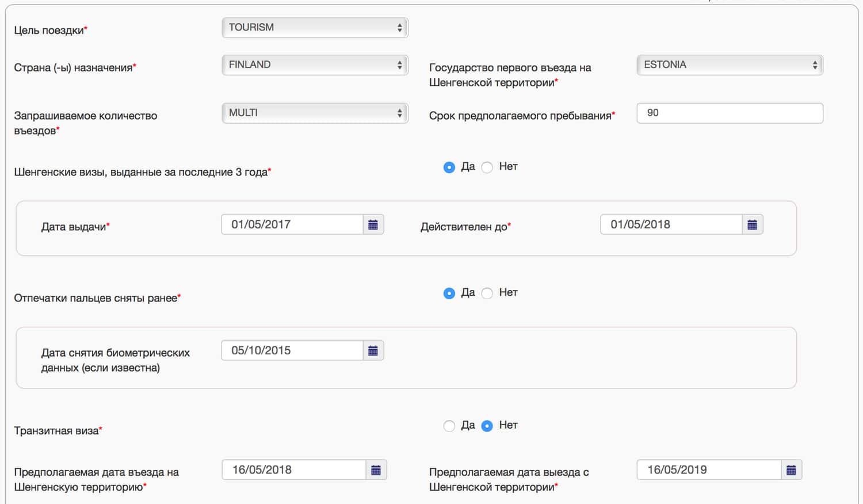Click the Дата выдачи label
The width and height of the screenshot is (863, 504).
pos(75,227)
